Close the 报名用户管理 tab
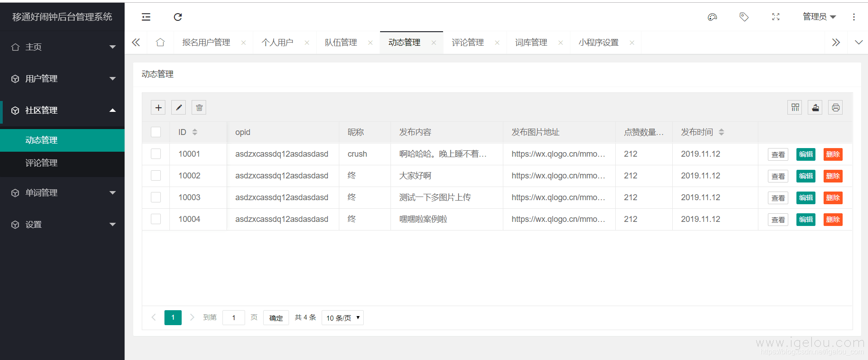 [x=244, y=43]
